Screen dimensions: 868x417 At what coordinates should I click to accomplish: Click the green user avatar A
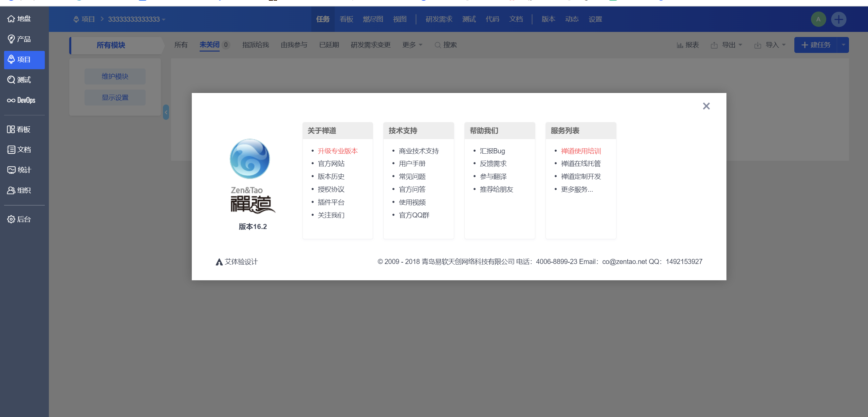pos(818,19)
